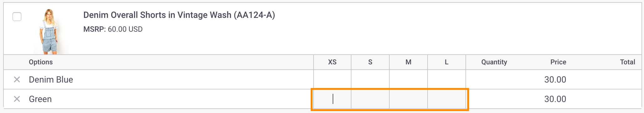The image size is (644, 113).
Task: Focus the XS quantity field for Green
Action: (x=332, y=99)
